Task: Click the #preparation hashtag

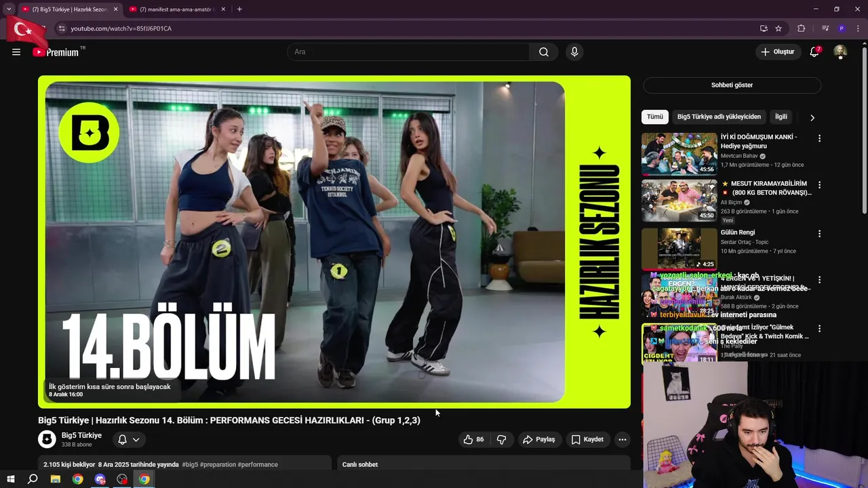Action: tap(218, 465)
